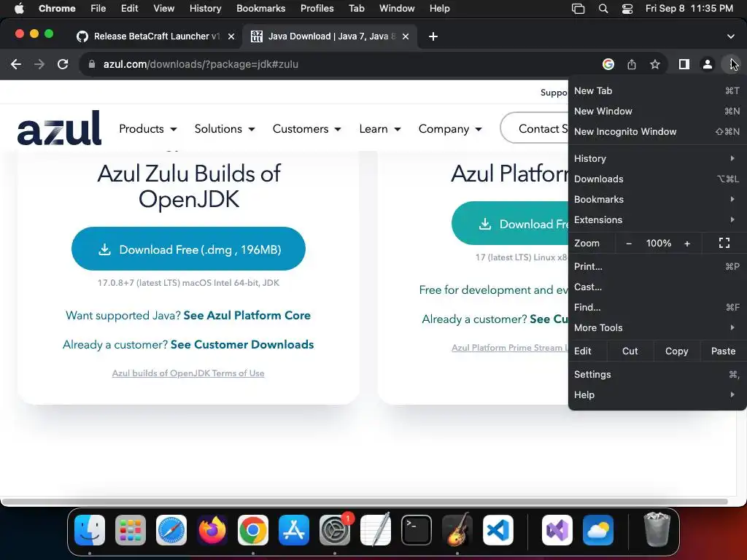Click the Azul Platform Download Free button
Image resolution: width=747 pixels, height=560 pixels.
(x=510, y=223)
